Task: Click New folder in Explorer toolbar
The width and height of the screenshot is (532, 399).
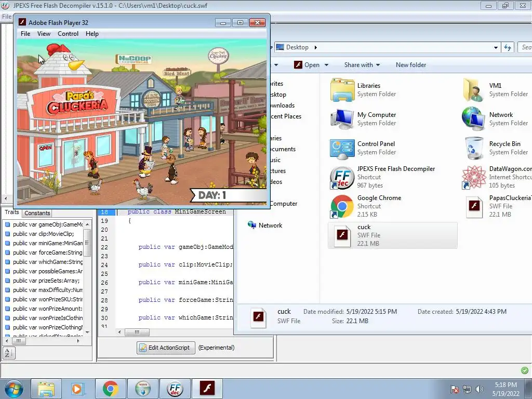Action: click(x=411, y=65)
